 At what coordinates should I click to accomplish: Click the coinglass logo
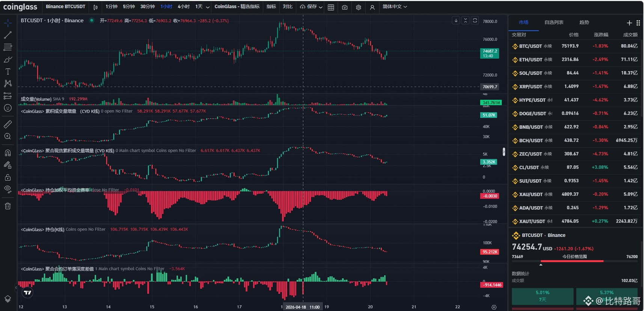point(20,7)
